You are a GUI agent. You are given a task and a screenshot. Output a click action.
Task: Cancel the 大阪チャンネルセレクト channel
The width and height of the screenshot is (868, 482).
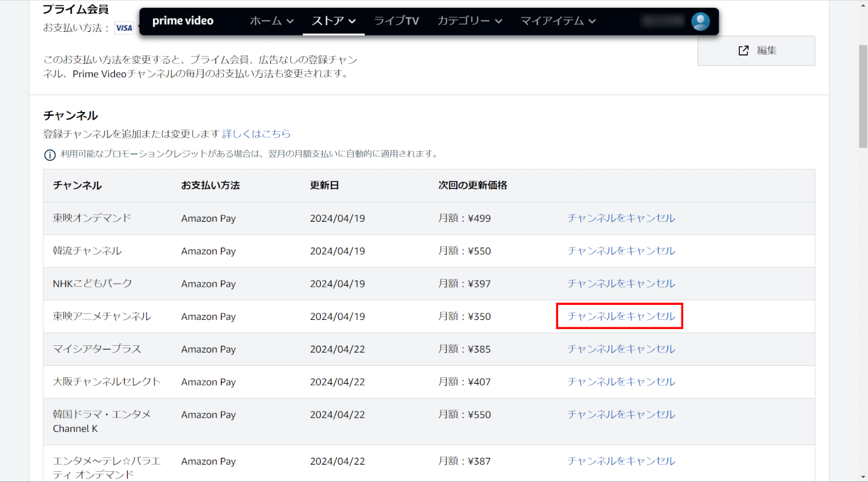(x=621, y=381)
